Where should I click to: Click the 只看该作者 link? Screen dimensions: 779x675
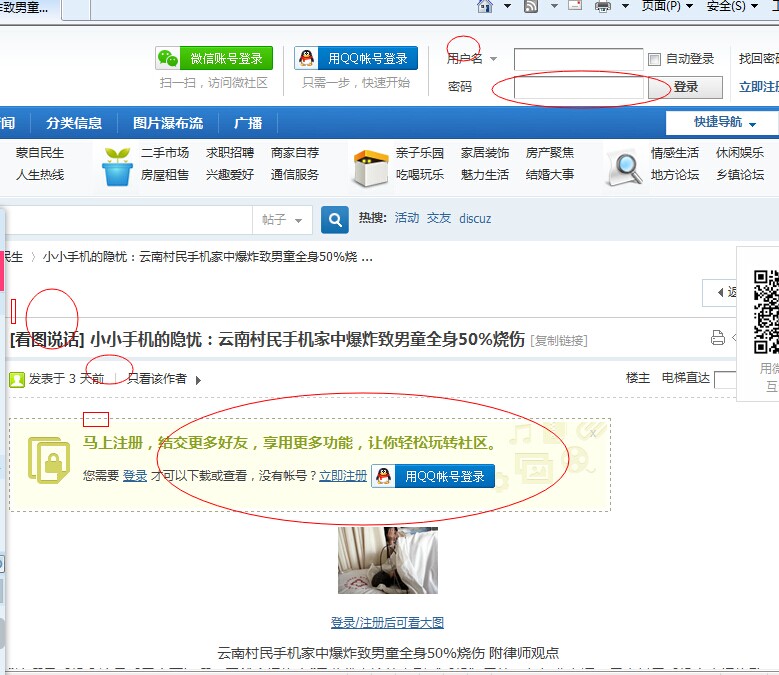coord(157,378)
